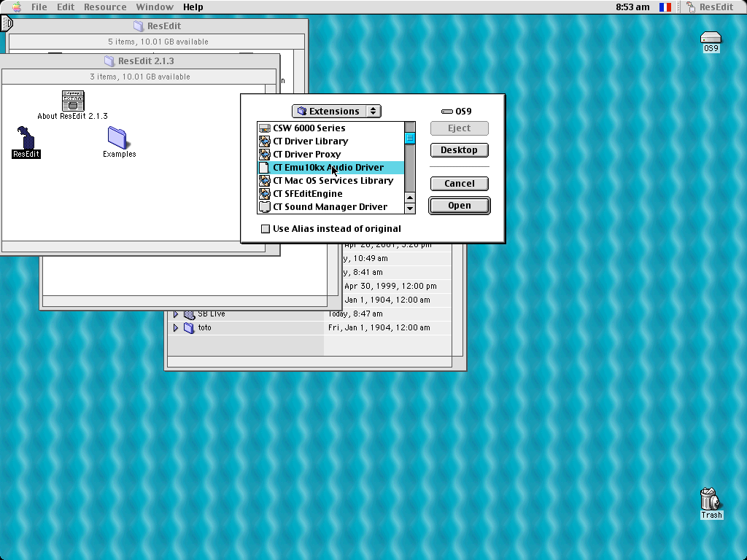Viewport: 747px width, 560px height.
Task: Open the ResEdit application menu
Action: click(x=709, y=7)
